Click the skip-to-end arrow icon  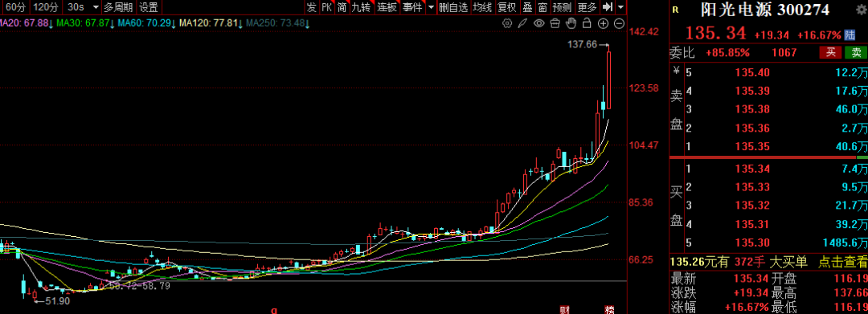pyautogui.click(x=608, y=7)
